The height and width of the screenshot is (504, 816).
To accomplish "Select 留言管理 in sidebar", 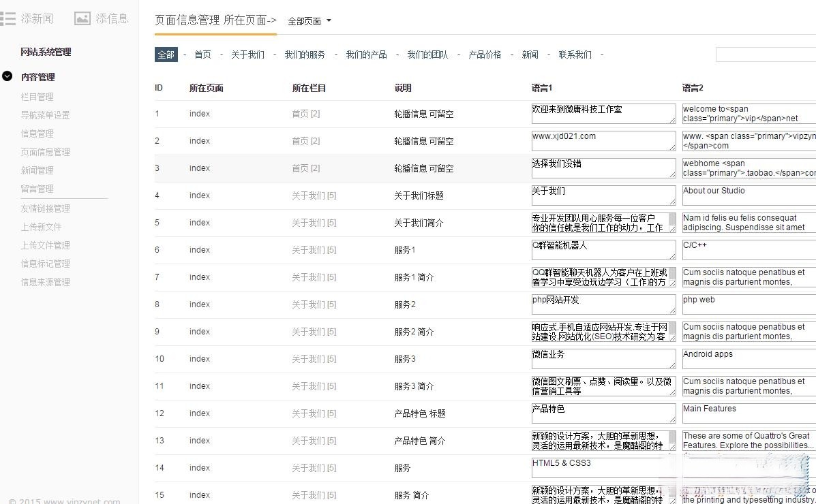I will click(x=37, y=189).
